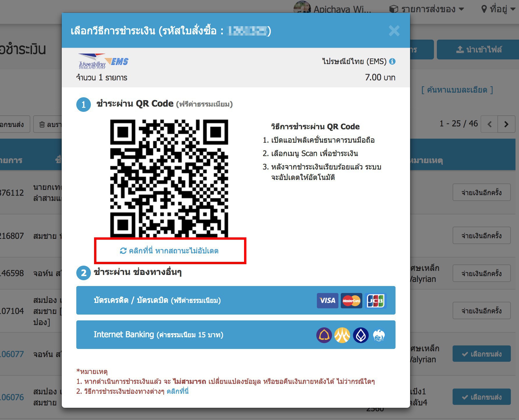The width and height of the screenshot is (519, 420).
Task: Click the yellow Krungsri bank icon
Action: 342,335
